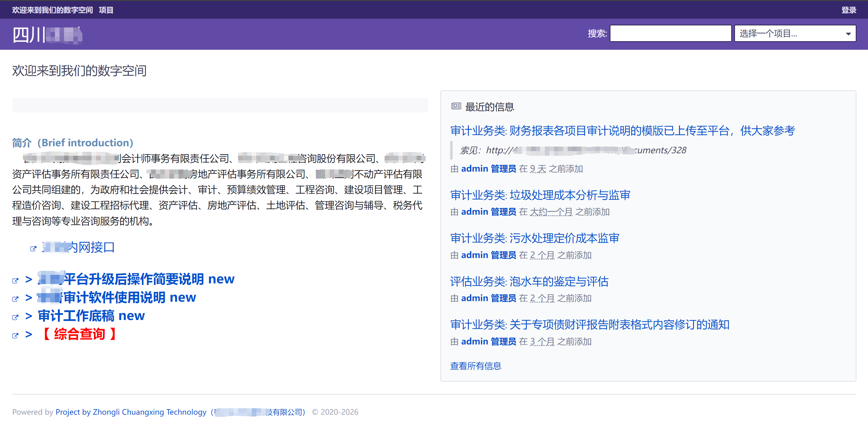Open the 选择一个项目 dropdown
This screenshot has height=422, width=868.
(788, 33)
